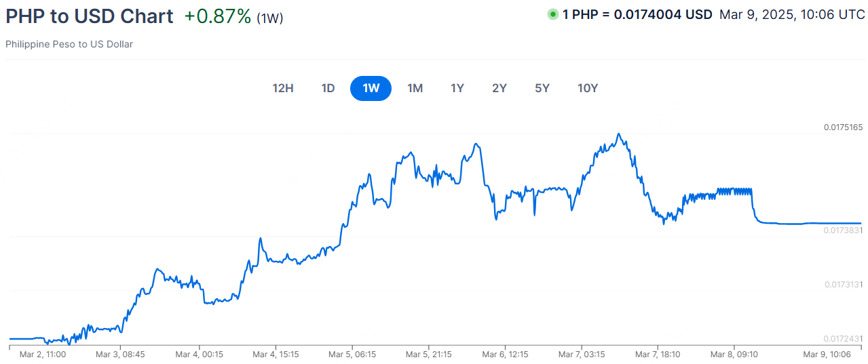Select the 2Y time range

(x=499, y=88)
